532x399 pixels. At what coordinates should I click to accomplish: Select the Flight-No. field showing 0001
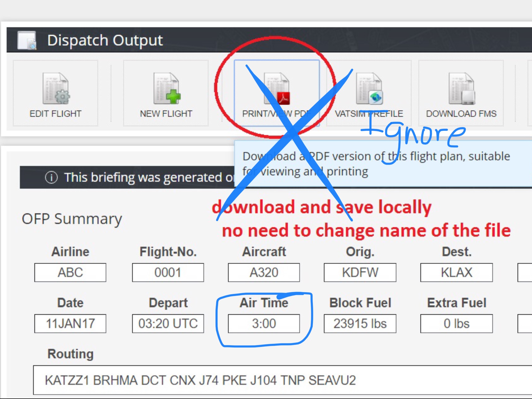tap(168, 272)
